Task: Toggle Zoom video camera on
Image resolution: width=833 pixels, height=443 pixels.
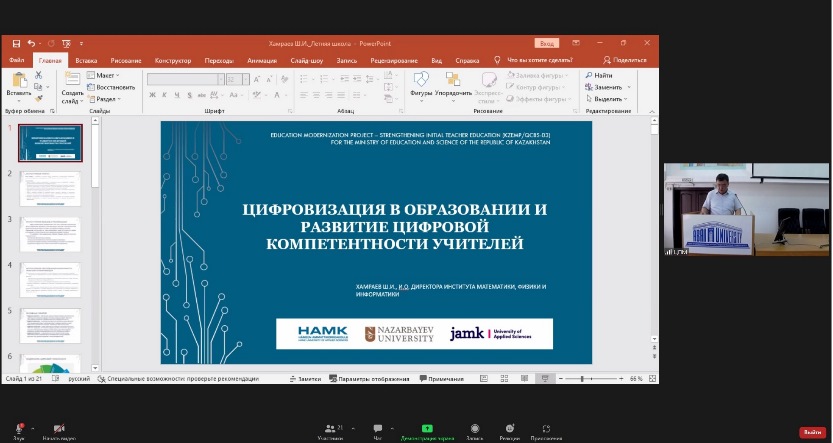Action: pos(58,428)
